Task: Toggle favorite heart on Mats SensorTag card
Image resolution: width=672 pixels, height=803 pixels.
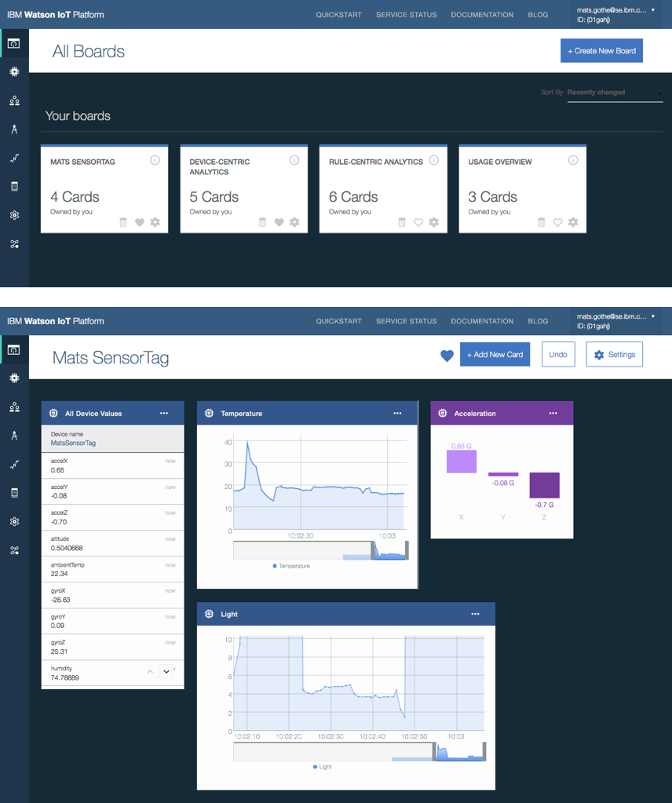Action: [x=139, y=222]
